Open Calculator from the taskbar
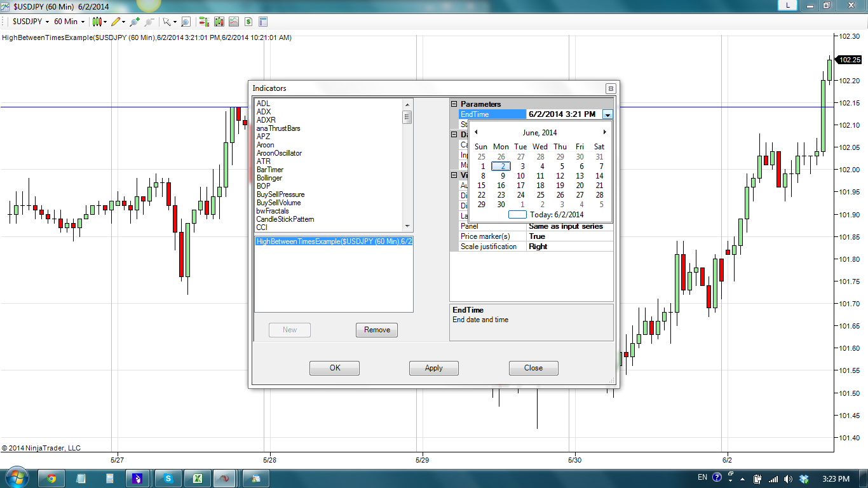 [110, 478]
